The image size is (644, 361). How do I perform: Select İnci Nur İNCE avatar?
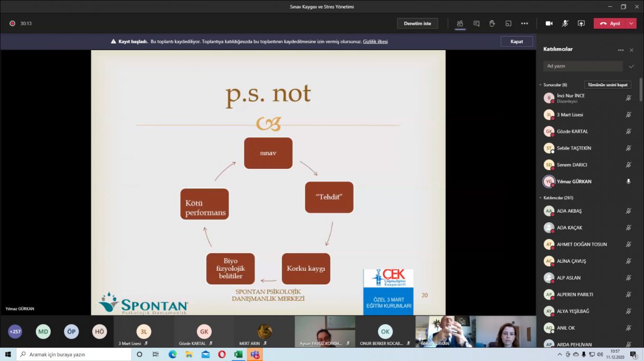coord(549,98)
